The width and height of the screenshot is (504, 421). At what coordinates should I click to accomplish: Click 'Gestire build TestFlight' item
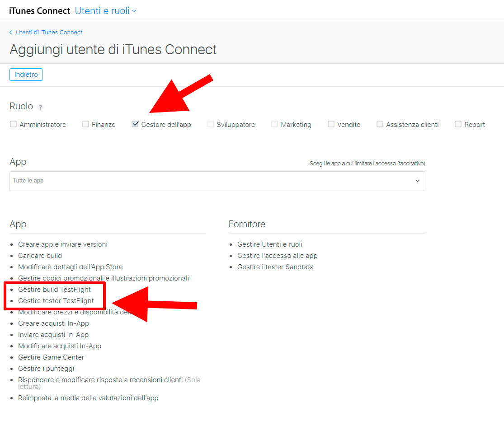click(x=54, y=290)
